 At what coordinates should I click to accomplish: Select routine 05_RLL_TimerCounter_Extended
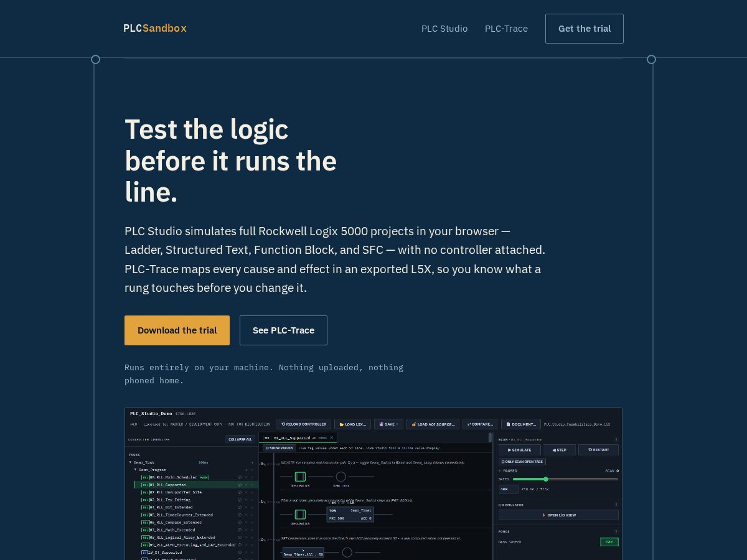(x=181, y=515)
